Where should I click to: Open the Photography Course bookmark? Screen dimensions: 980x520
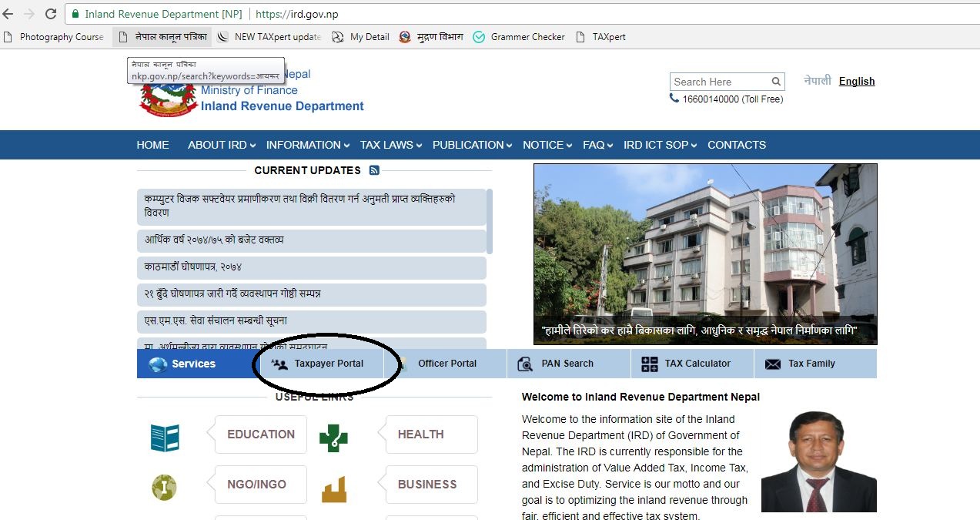pos(54,37)
